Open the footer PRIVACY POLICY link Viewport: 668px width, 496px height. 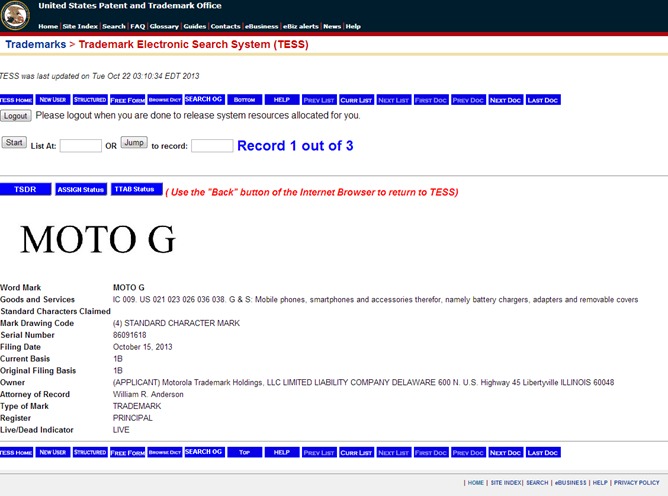636,483
